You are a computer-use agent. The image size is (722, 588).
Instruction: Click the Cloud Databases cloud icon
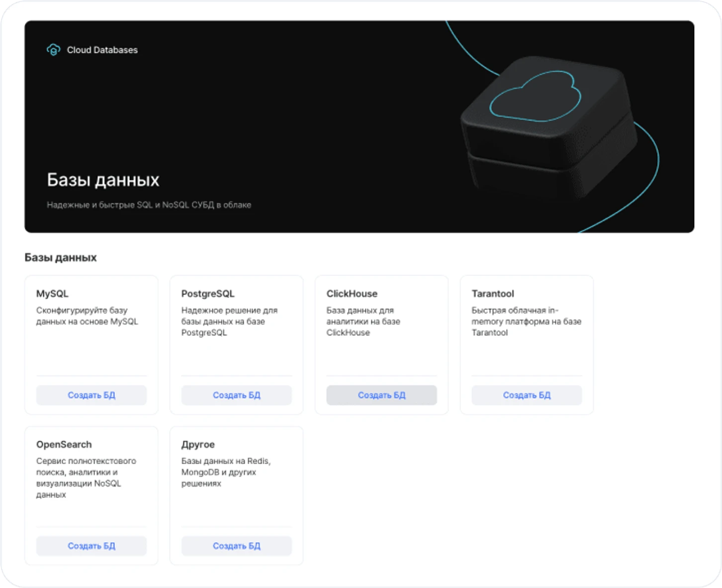pyautogui.click(x=53, y=50)
